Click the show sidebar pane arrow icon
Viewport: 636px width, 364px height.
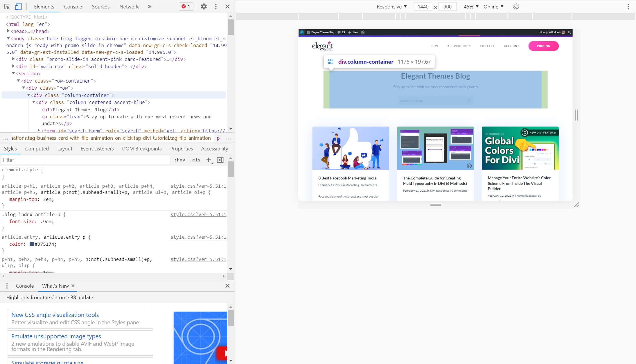click(220, 160)
